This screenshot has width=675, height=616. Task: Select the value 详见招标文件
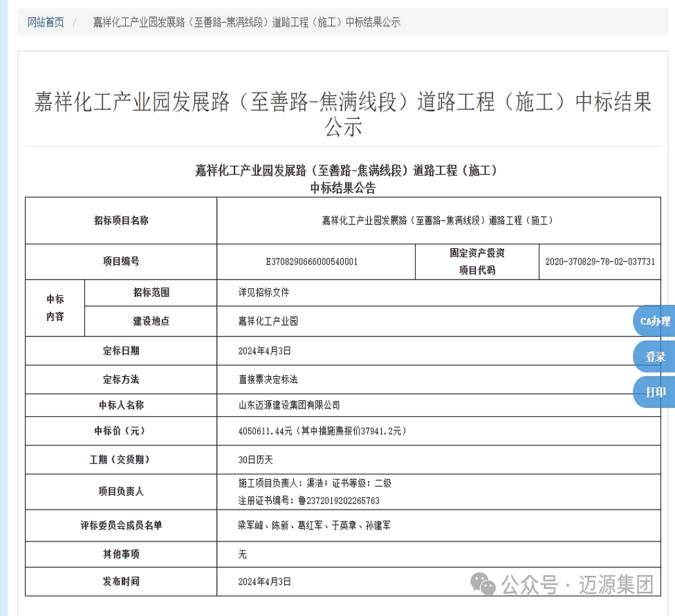point(264,292)
